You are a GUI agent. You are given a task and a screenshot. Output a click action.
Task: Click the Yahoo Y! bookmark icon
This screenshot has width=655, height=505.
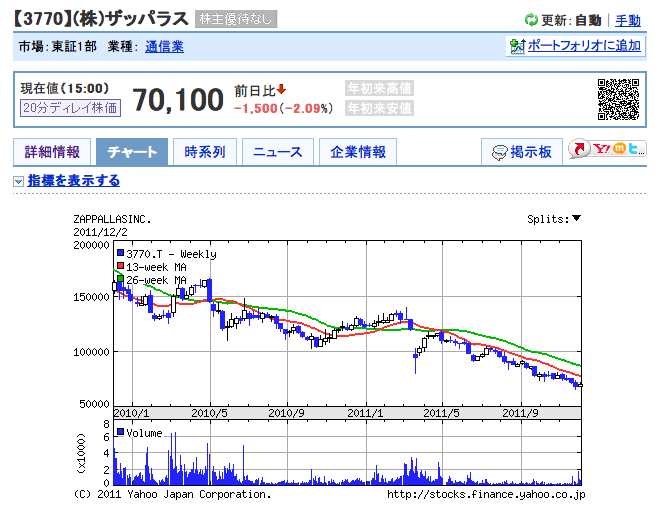coord(602,148)
